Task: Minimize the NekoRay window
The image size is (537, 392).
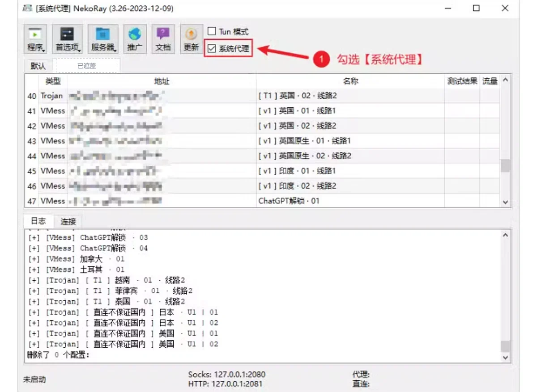Action: point(447,8)
